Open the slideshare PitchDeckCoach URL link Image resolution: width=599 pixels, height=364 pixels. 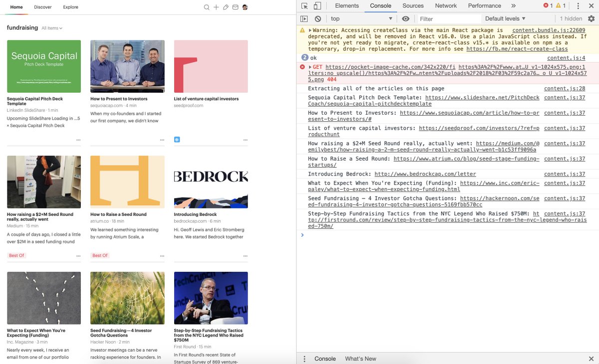[x=424, y=101]
